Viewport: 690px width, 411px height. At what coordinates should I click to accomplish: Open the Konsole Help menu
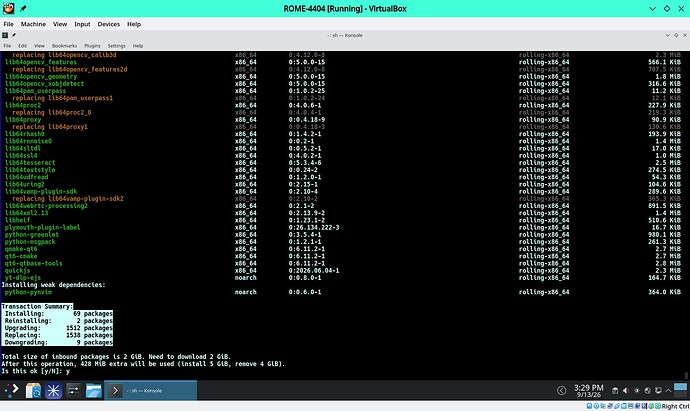point(138,46)
